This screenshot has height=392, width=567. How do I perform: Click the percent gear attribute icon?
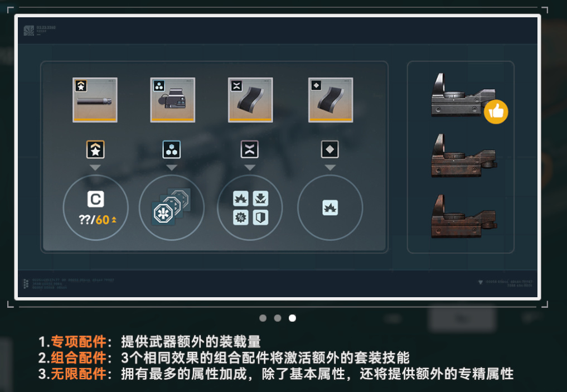coord(241,217)
